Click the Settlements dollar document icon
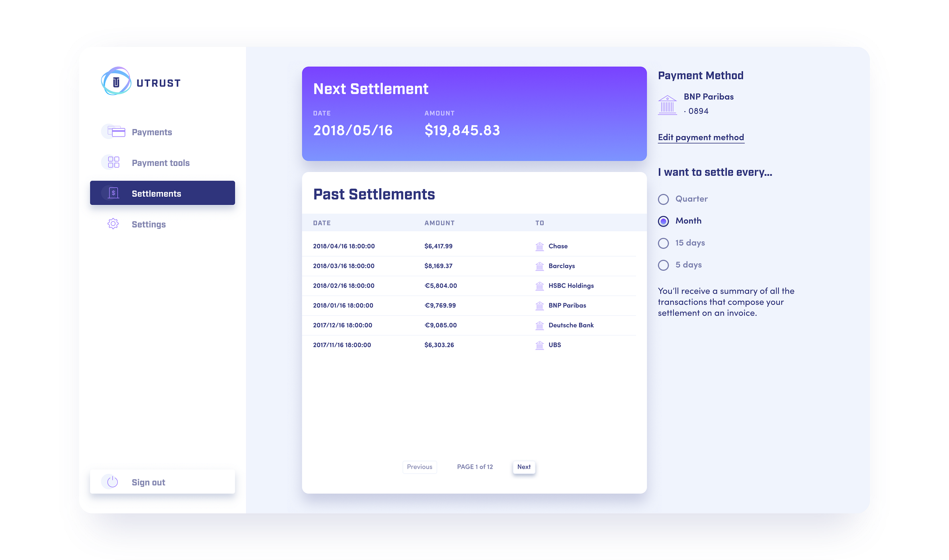The width and height of the screenshot is (949, 560). click(113, 193)
